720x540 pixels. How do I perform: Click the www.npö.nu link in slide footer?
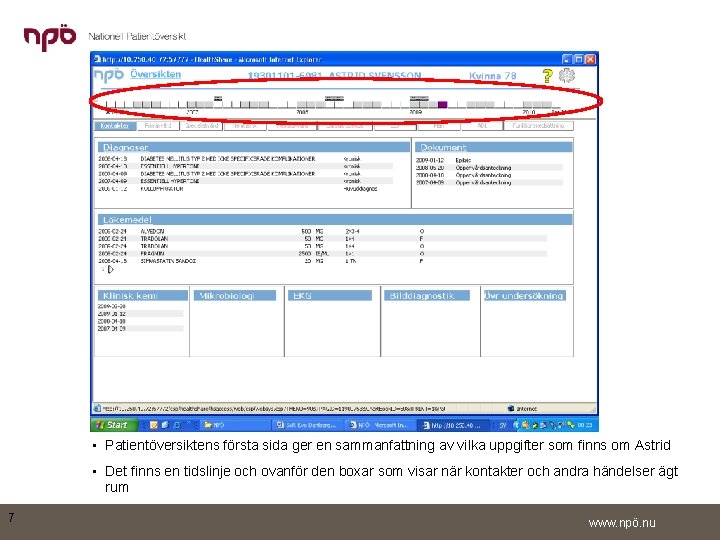point(622,523)
